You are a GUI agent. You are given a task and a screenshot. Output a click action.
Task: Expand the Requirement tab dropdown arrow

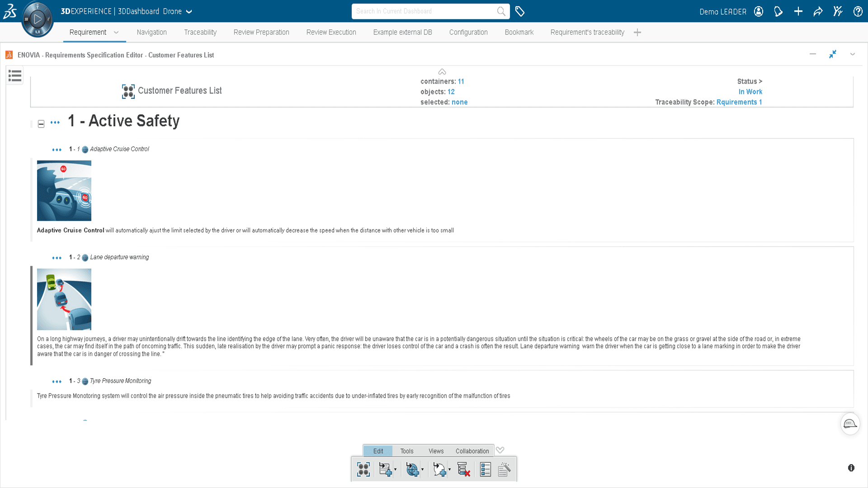click(116, 33)
